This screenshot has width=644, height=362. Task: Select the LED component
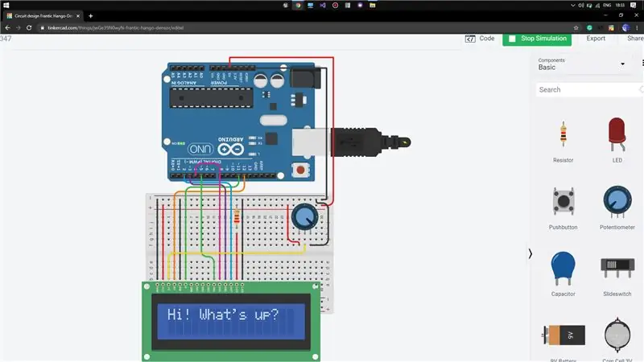click(617, 140)
